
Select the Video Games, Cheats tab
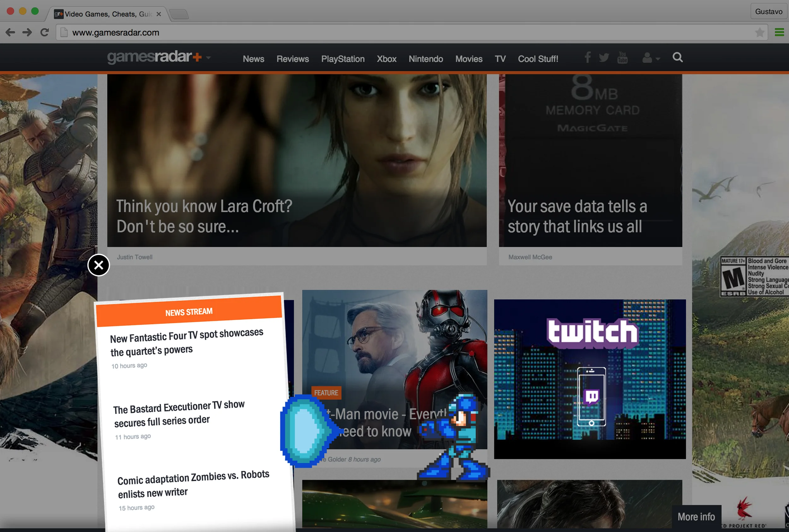pos(108,14)
